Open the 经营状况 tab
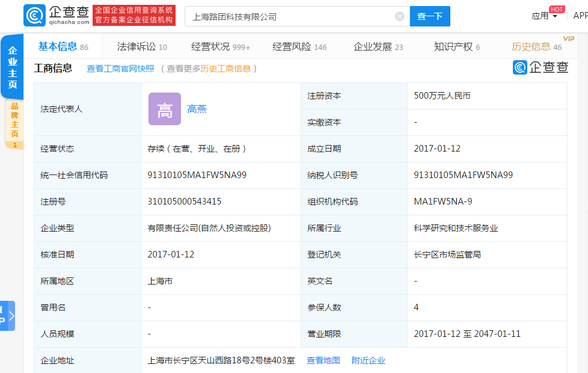Viewport: 588px width, 373px height. pyautogui.click(x=221, y=46)
